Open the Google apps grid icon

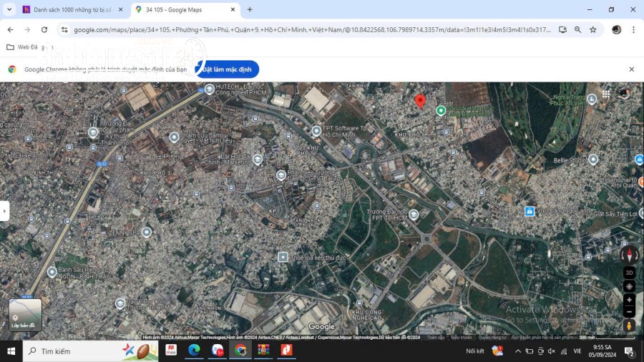(606, 94)
